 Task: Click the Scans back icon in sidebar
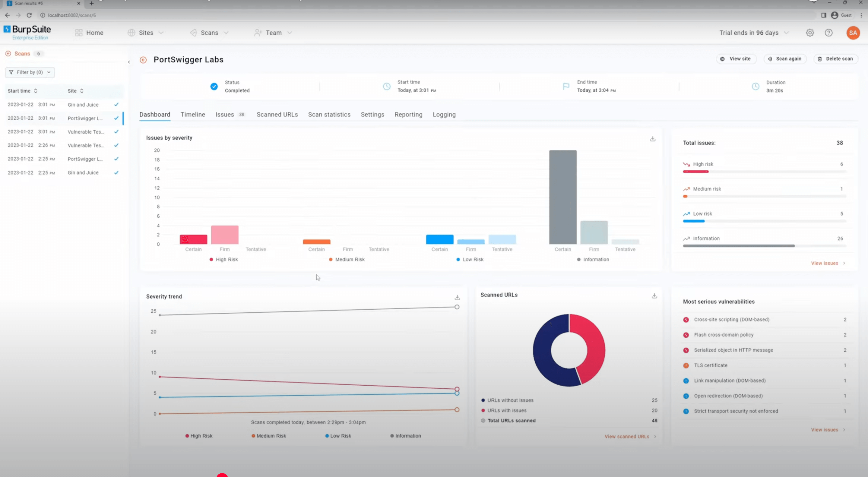(8, 54)
